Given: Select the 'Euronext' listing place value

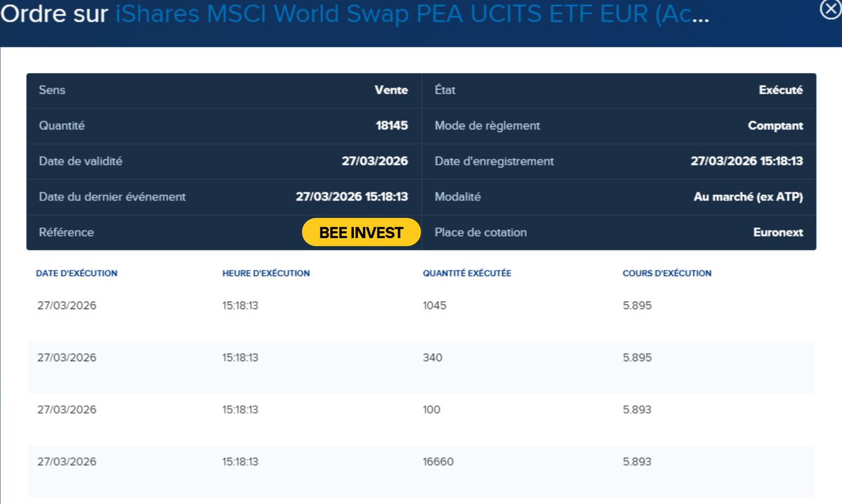Looking at the screenshot, I should (x=778, y=232).
